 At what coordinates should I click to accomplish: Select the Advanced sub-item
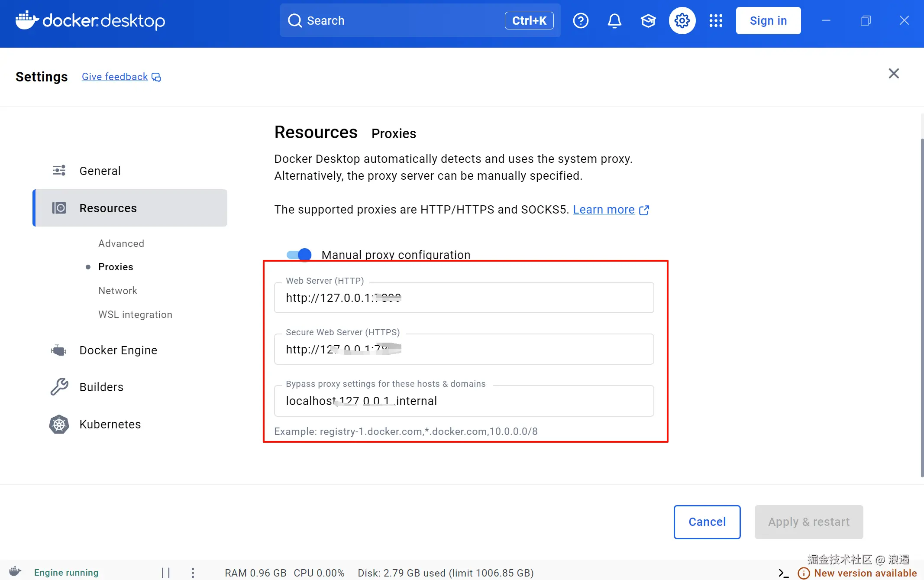[x=121, y=243]
